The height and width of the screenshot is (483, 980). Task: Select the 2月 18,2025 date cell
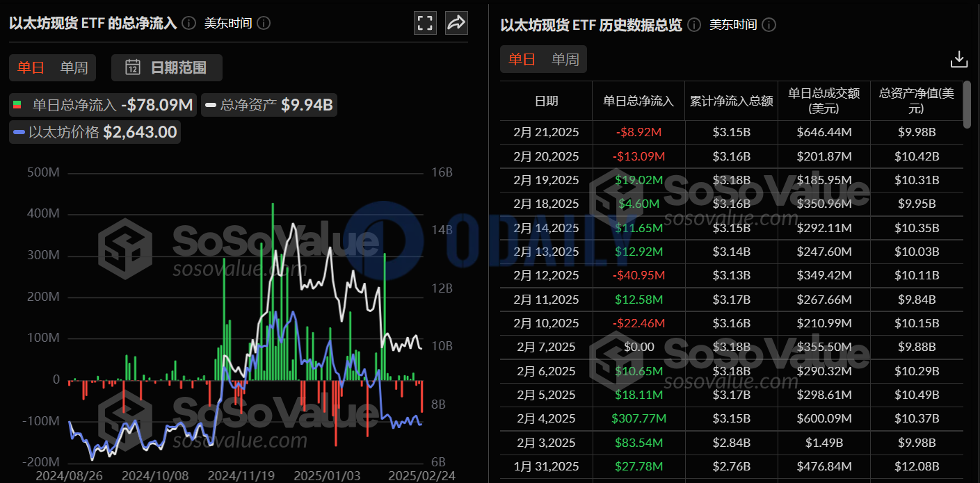click(546, 204)
